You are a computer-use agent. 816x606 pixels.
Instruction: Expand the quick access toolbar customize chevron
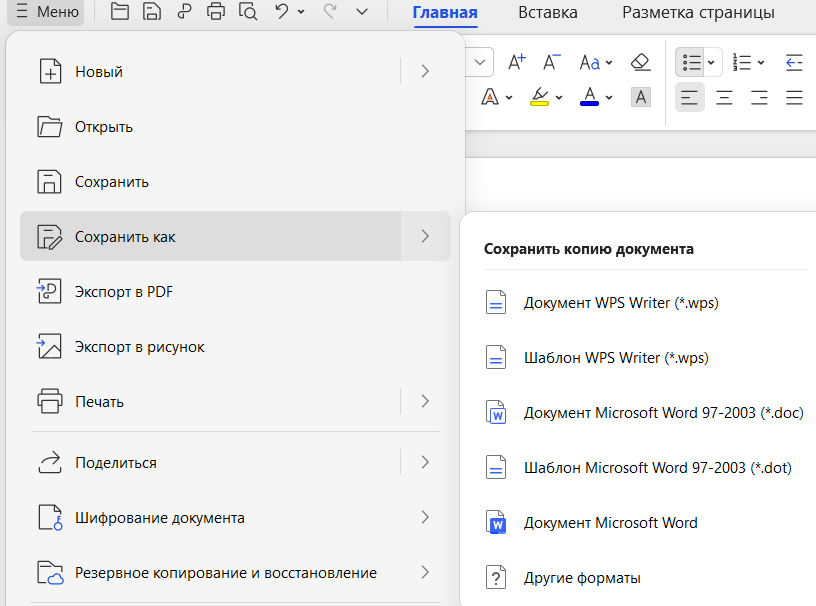[x=362, y=11]
